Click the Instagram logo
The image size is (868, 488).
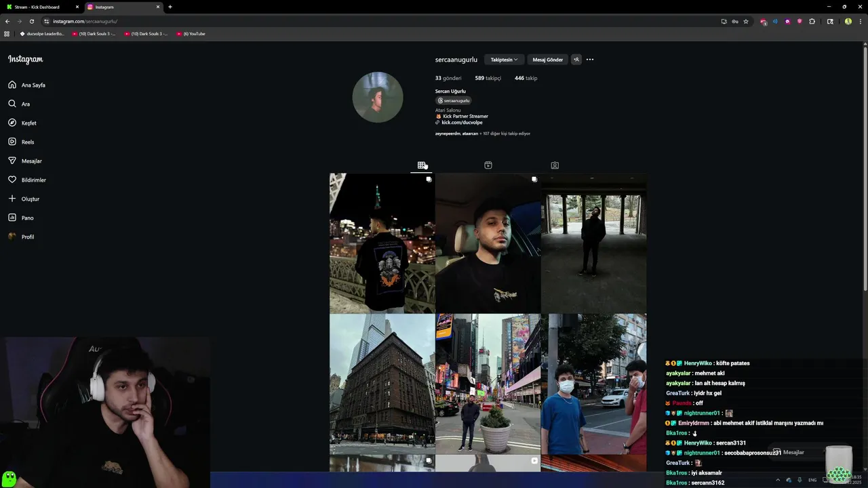point(25,60)
